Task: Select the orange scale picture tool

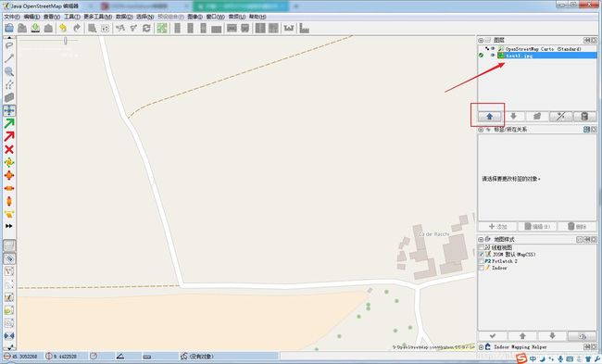Action: point(9,175)
